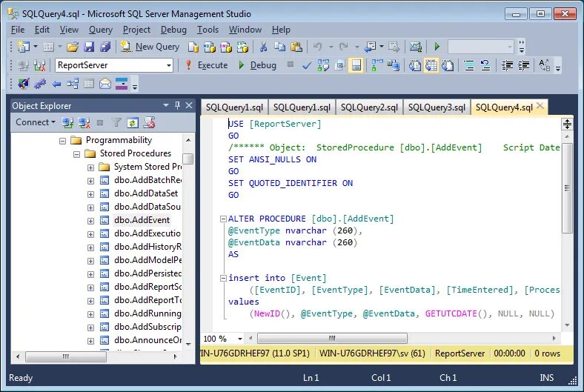Screen dimensions: 584x392
Task: Click the Open File folder icon
Action: coord(73,47)
